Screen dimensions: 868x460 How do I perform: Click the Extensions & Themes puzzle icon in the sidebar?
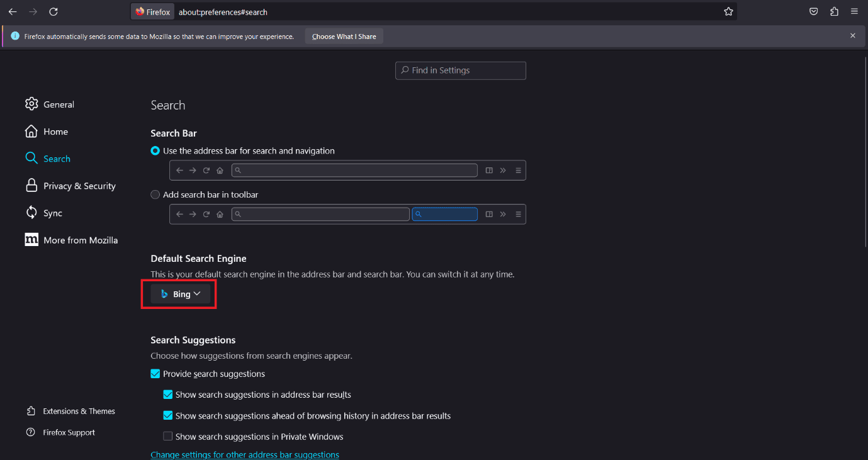pyautogui.click(x=31, y=411)
